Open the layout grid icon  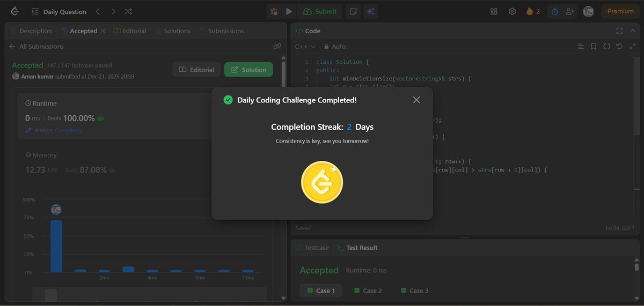494,11
